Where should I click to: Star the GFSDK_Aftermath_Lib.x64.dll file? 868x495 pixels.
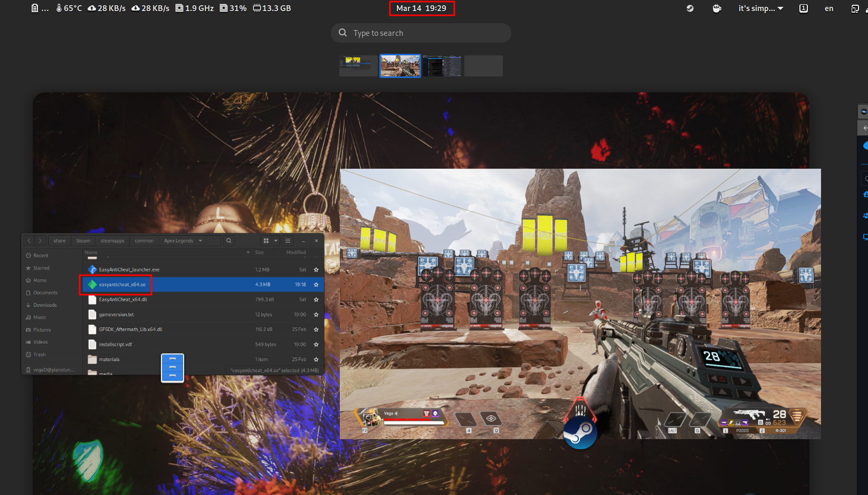(316, 329)
